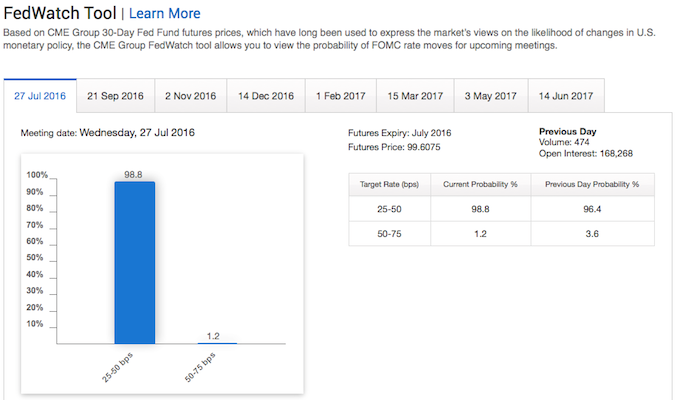The image size is (676, 400).
Task: Click the Open Interest: 168,268 value
Action: pos(586,153)
